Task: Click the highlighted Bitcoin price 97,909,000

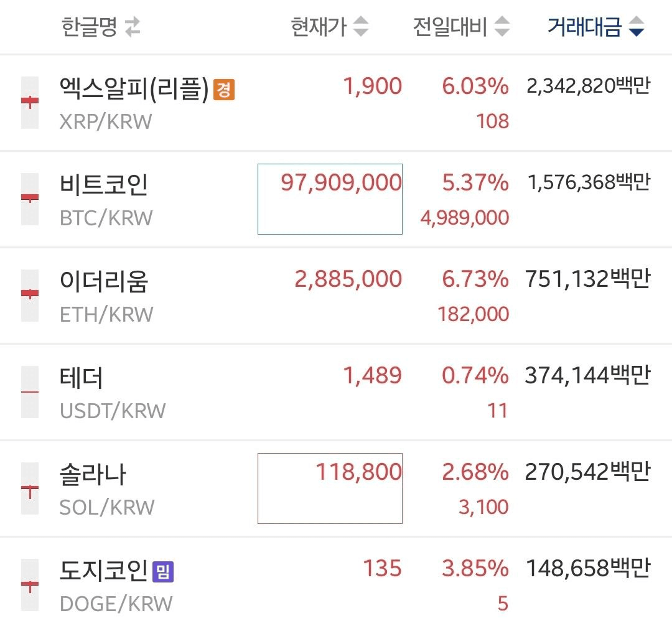Action: tap(340, 183)
